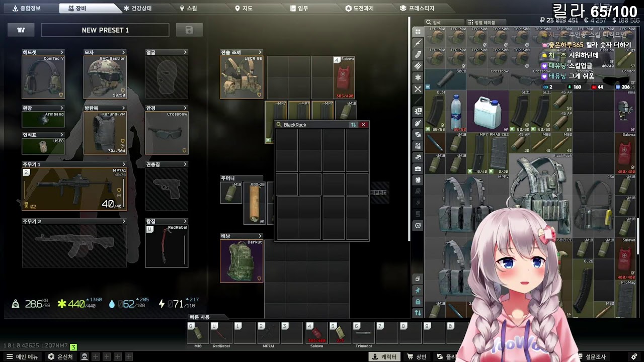Open the 건강상태 health tab
The width and height of the screenshot is (644, 362).
click(137, 9)
